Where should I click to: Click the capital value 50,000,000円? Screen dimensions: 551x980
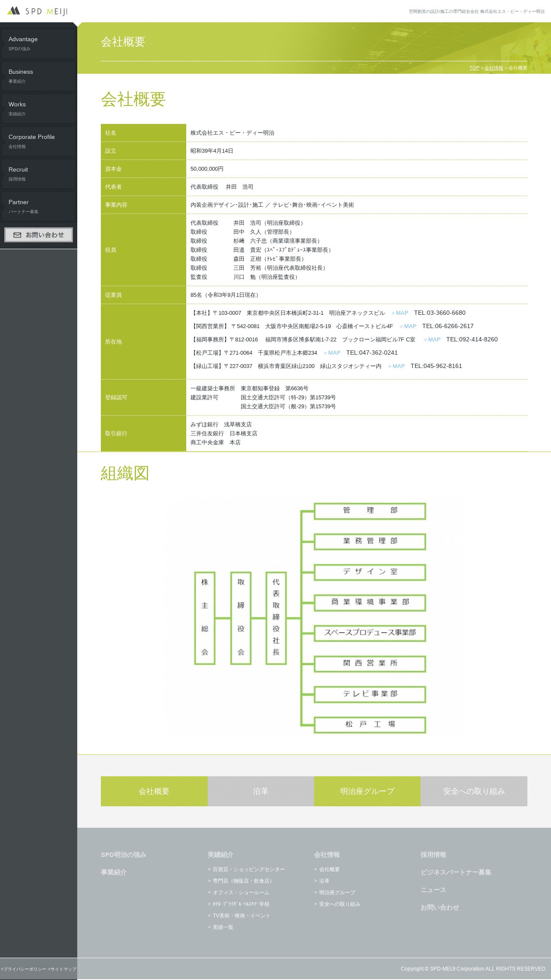coord(207,169)
